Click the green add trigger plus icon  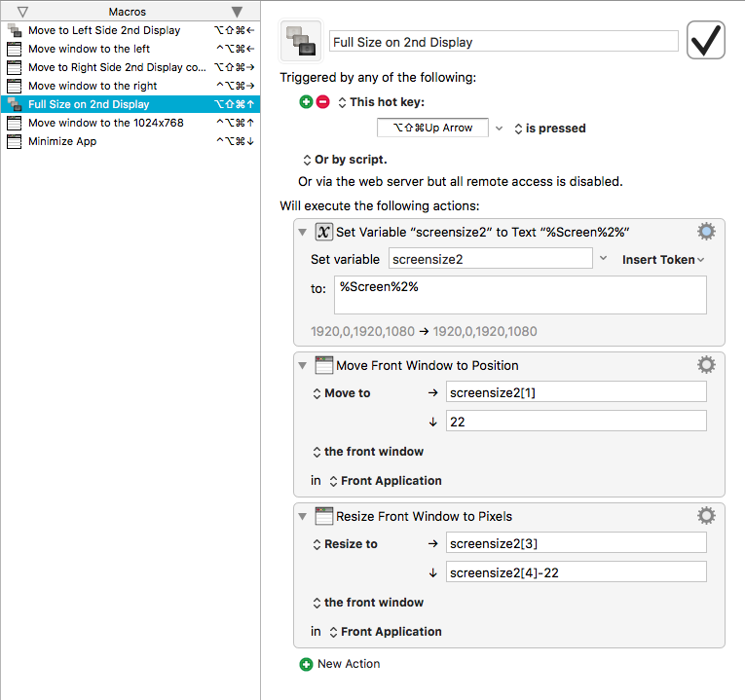click(x=306, y=101)
